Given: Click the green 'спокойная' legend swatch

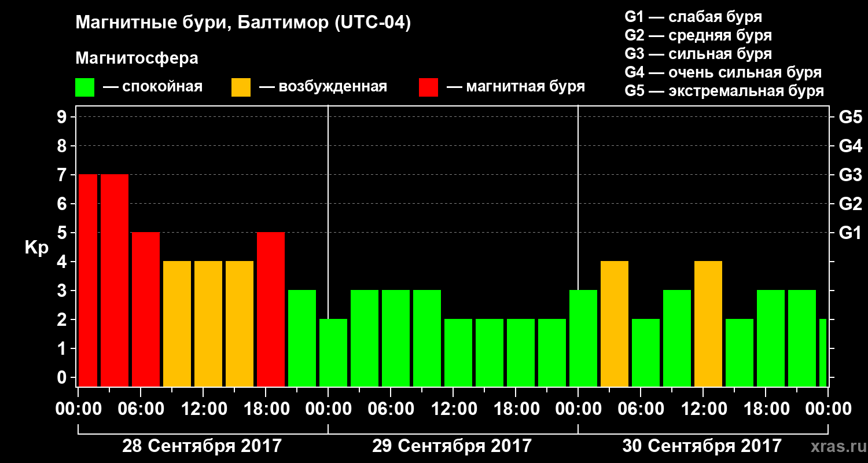Looking at the screenshot, I should (84, 87).
